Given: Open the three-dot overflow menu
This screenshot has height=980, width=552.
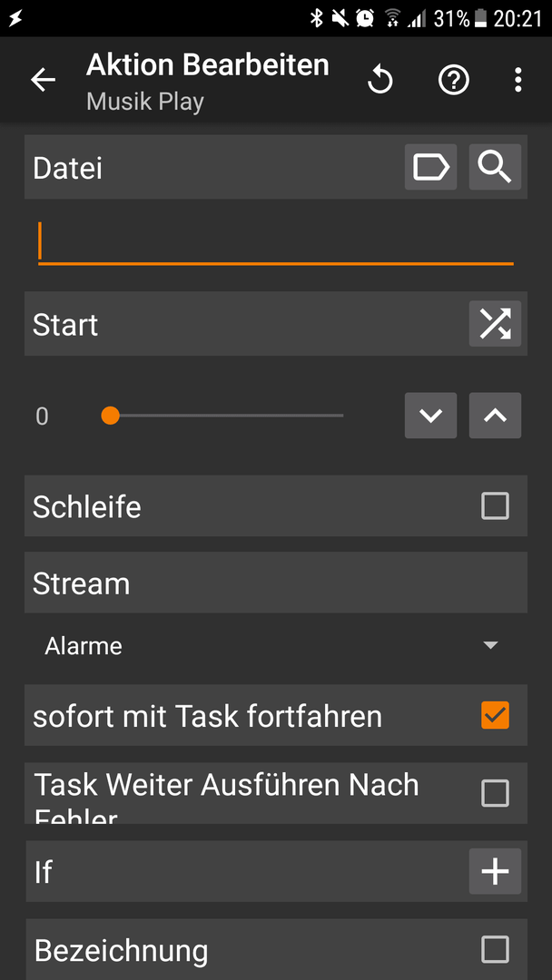Looking at the screenshot, I should click(x=517, y=80).
